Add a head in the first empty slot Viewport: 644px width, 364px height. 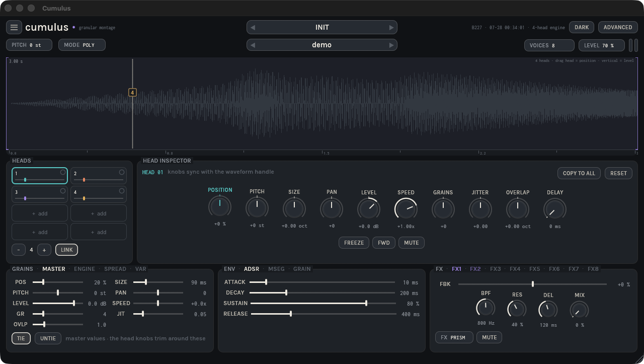(x=40, y=213)
